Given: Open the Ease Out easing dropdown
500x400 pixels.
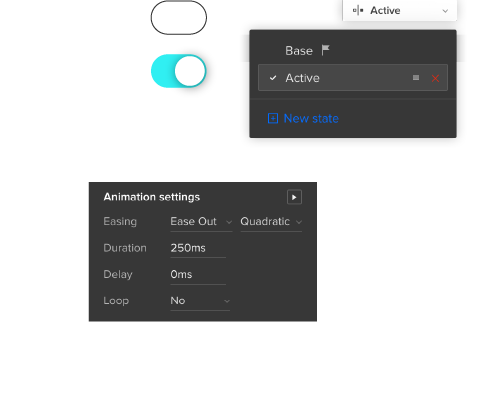Looking at the screenshot, I should pos(201,222).
